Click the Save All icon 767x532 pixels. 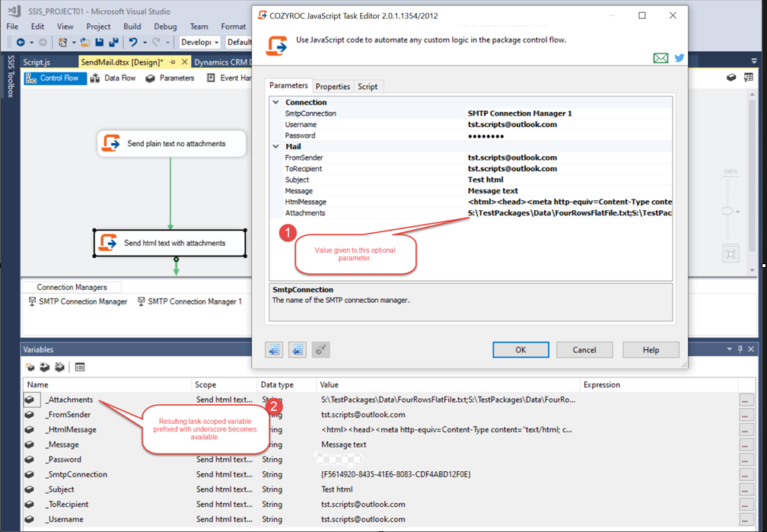[x=113, y=43]
